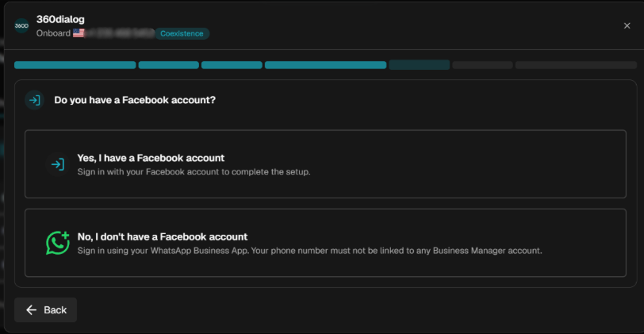
Task: Choose 'Yes, I have a Facebook account' option
Action: 325,164
